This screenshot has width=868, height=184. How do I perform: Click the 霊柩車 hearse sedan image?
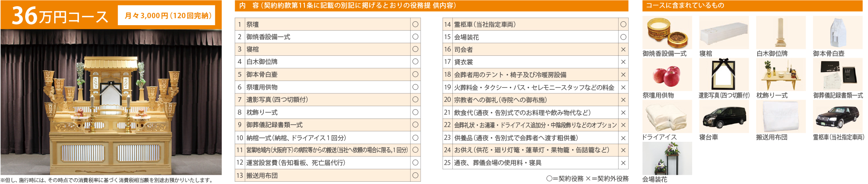838,116
